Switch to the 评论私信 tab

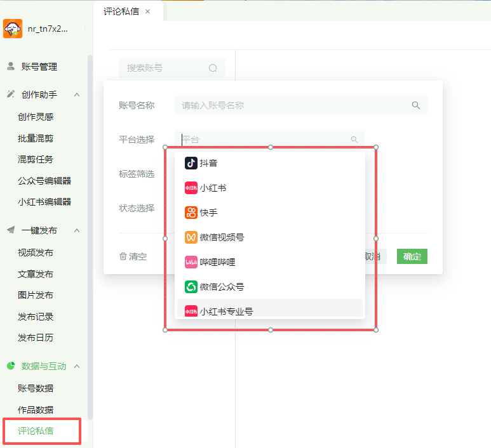121,11
